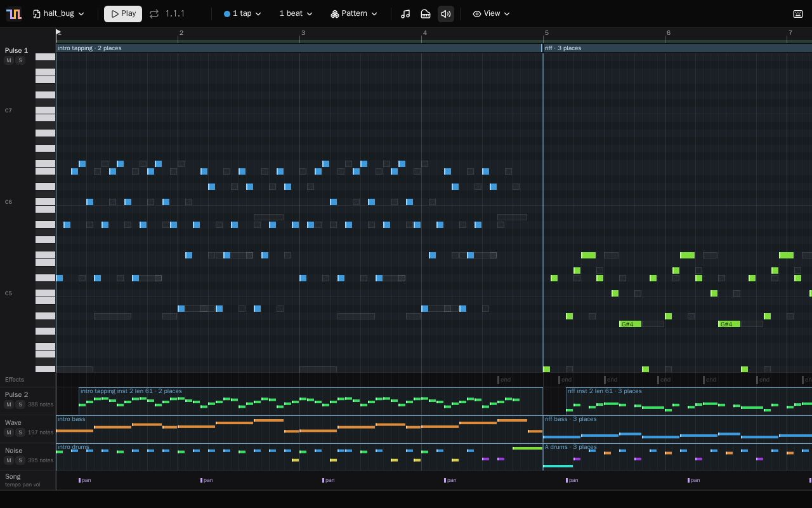
Task: Mute the Wave track
Action: [x=9, y=432]
